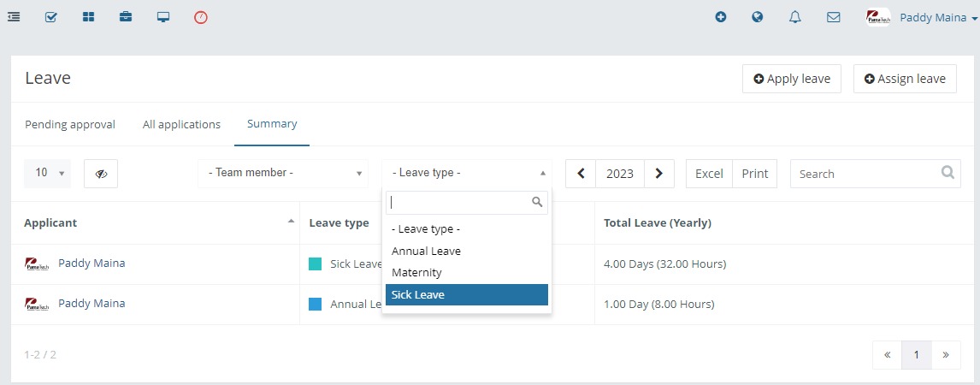The height and width of the screenshot is (385, 980).
Task: Open the Team member filter dropdown
Action: pos(284,173)
